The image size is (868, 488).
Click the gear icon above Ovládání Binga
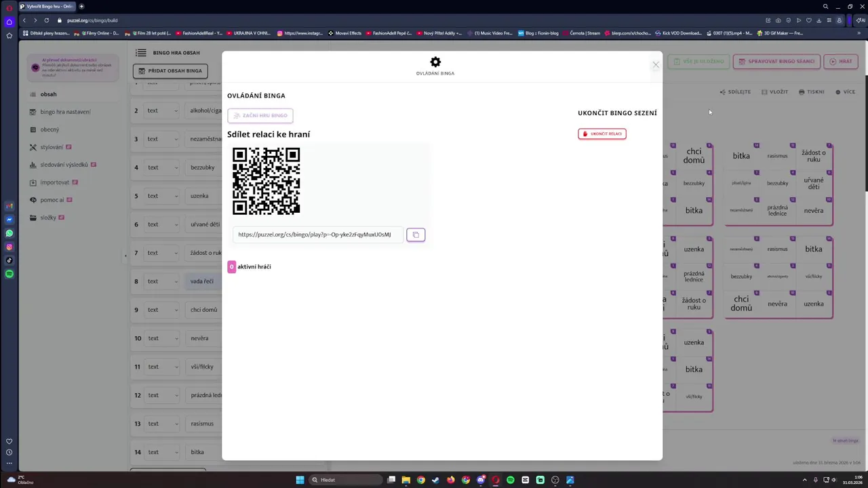coord(435,62)
